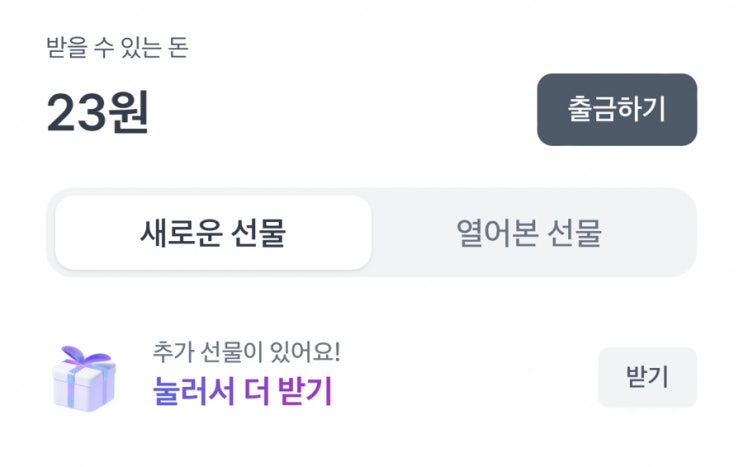This screenshot has width=743, height=467.
Task: Claim the additional gift with the 받기 button
Action: pyautogui.click(x=647, y=377)
